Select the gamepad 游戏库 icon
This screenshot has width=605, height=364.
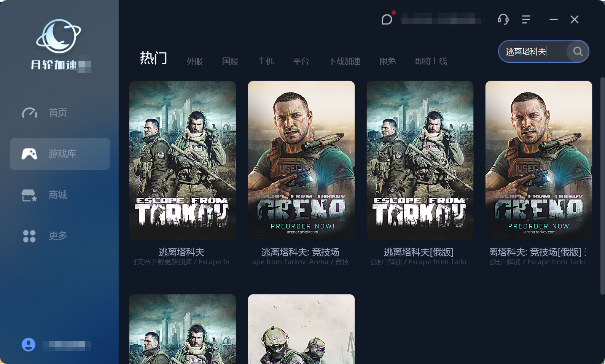click(29, 154)
